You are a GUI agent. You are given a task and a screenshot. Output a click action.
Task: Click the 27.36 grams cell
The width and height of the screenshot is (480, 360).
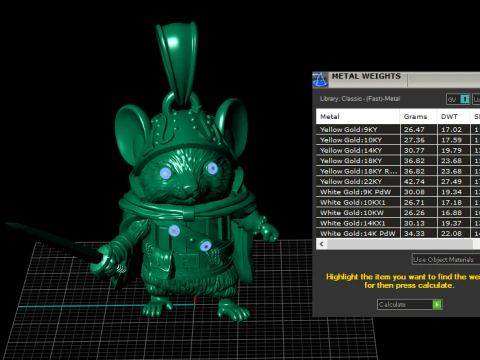pyautogui.click(x=418, y=140)
